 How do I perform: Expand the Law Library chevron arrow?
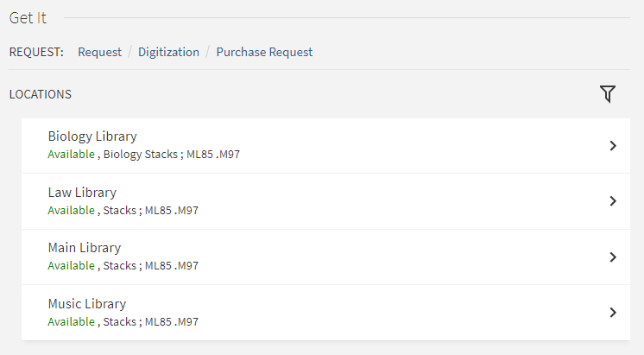[613, 201]
